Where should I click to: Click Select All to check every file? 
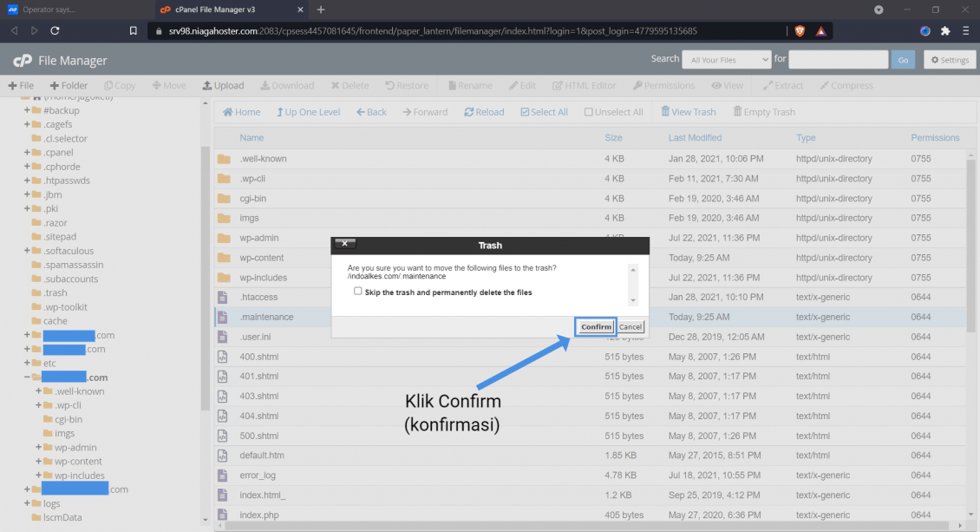pyautogui.click(x=544, y=111)
